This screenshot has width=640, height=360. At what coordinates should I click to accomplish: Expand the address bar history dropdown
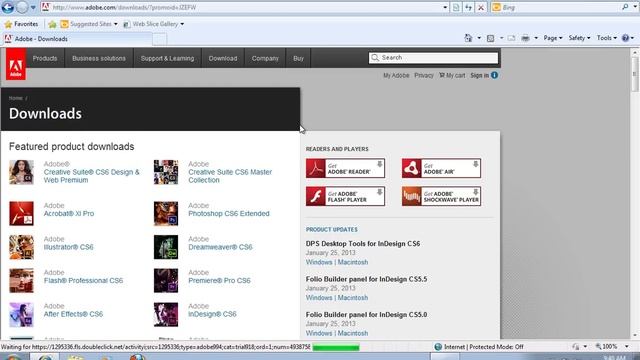[x=445, y=7]
